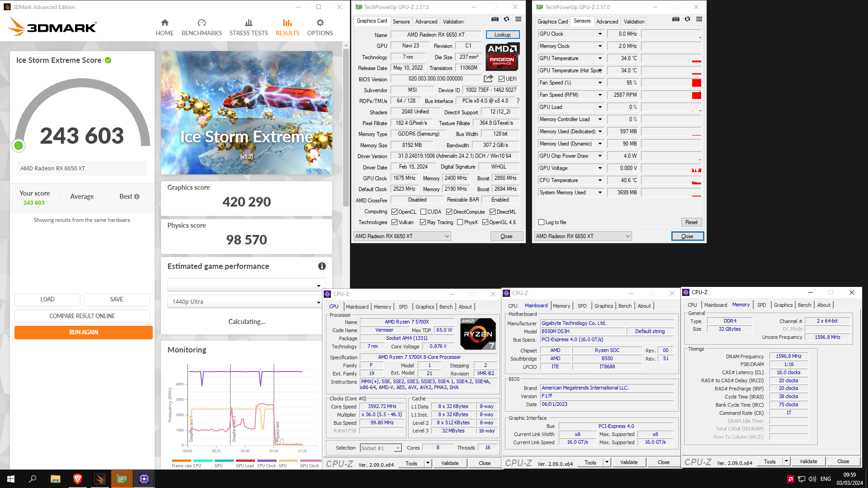Click the volume icon in system tray

pos(812,479)
